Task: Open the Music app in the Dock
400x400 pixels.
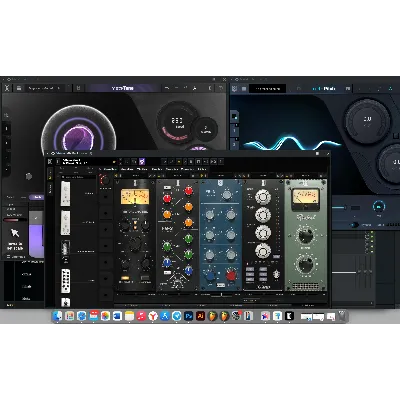Action: pos(141,316)
